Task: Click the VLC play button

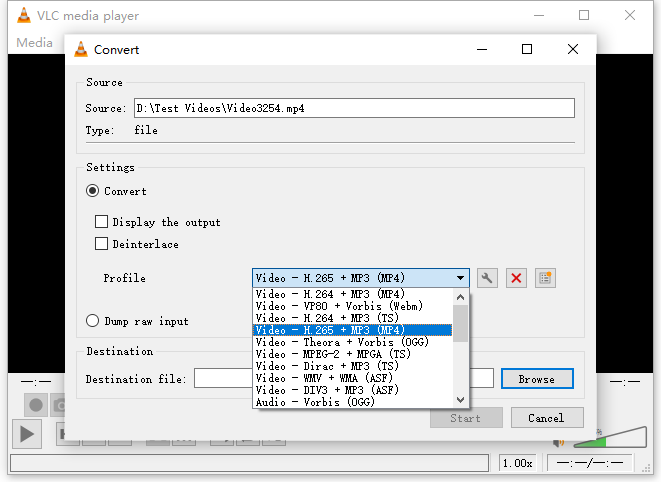Action: pos(27,434)
